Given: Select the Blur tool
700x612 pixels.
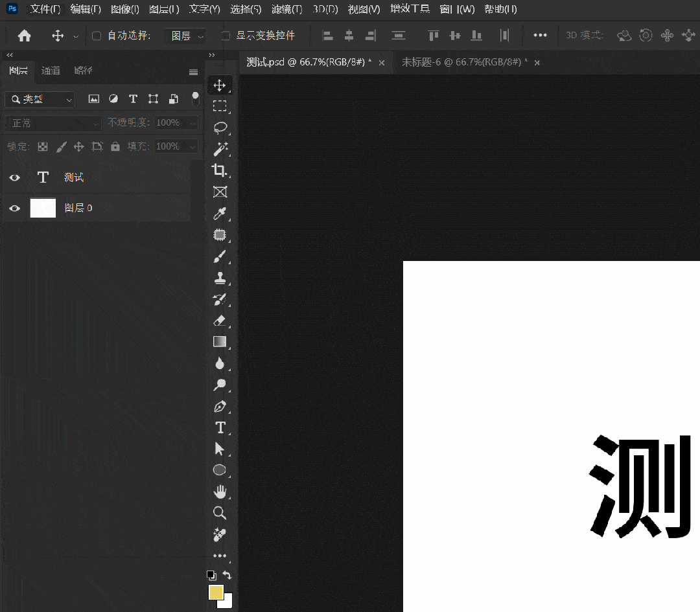Looking at the screenshot, I should pyautogui.click(x=220, y=363).
